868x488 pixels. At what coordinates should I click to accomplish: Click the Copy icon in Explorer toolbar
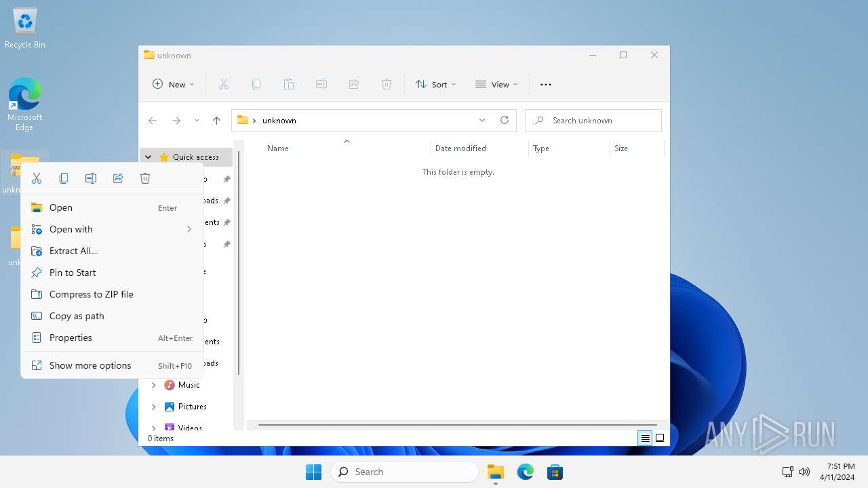click(x=256, y=84)
